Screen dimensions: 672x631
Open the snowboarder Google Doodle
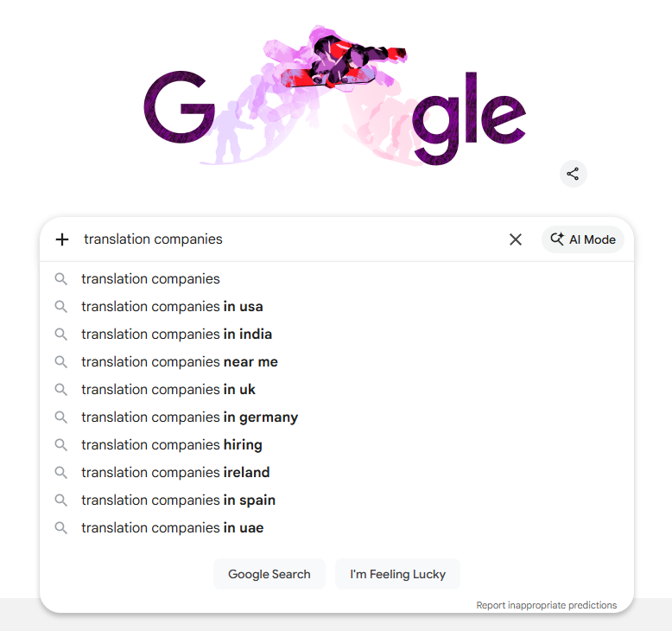(334, 95)
